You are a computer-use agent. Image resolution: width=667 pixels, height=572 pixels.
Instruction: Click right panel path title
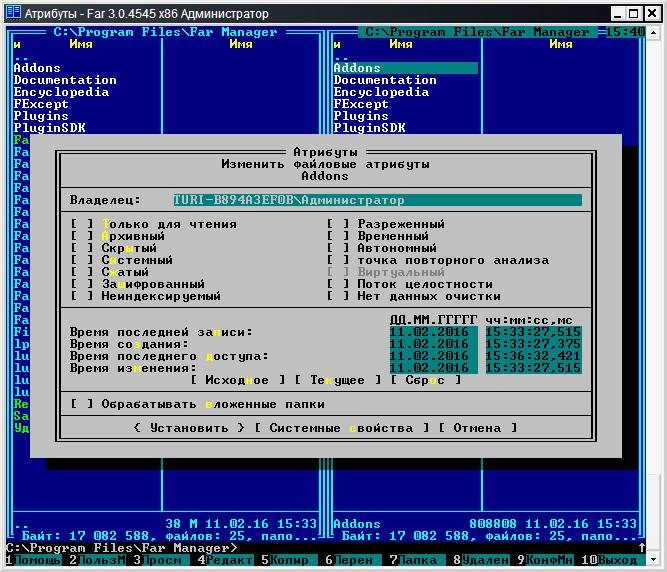click(477, 32)
